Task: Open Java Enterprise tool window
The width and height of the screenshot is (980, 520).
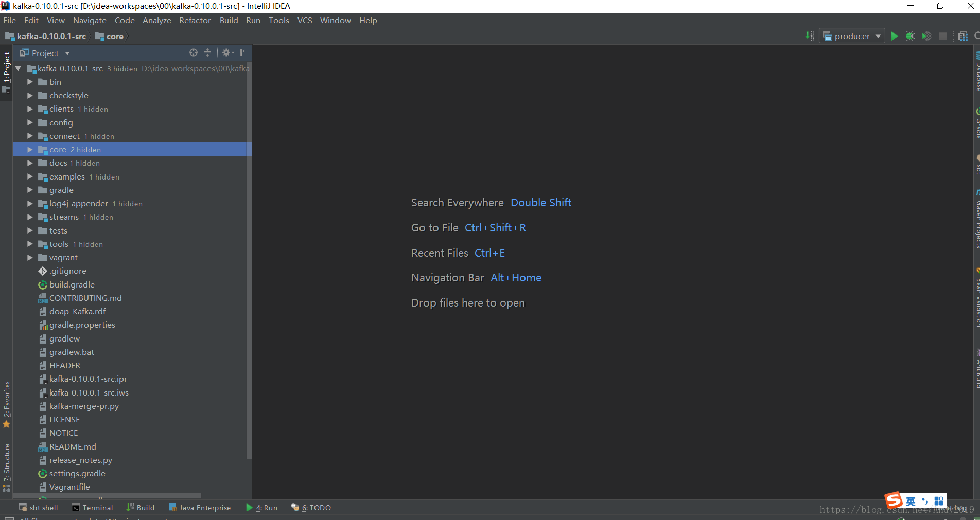Action: [200, 508]
